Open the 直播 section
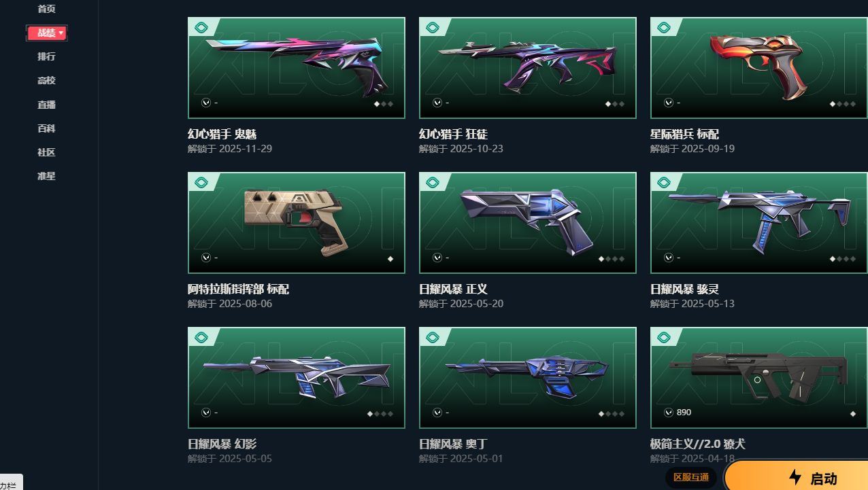The width and height of the screenshot is (868, 490). click(x=46, y=105)
